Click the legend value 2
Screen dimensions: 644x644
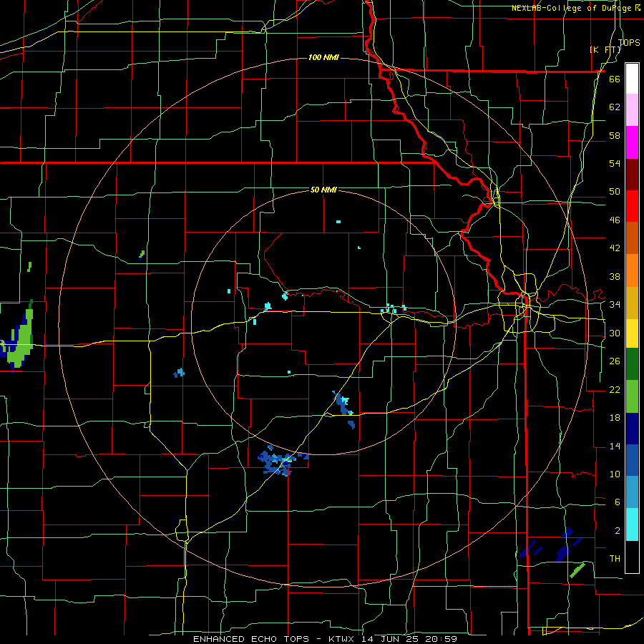[617, 531]
